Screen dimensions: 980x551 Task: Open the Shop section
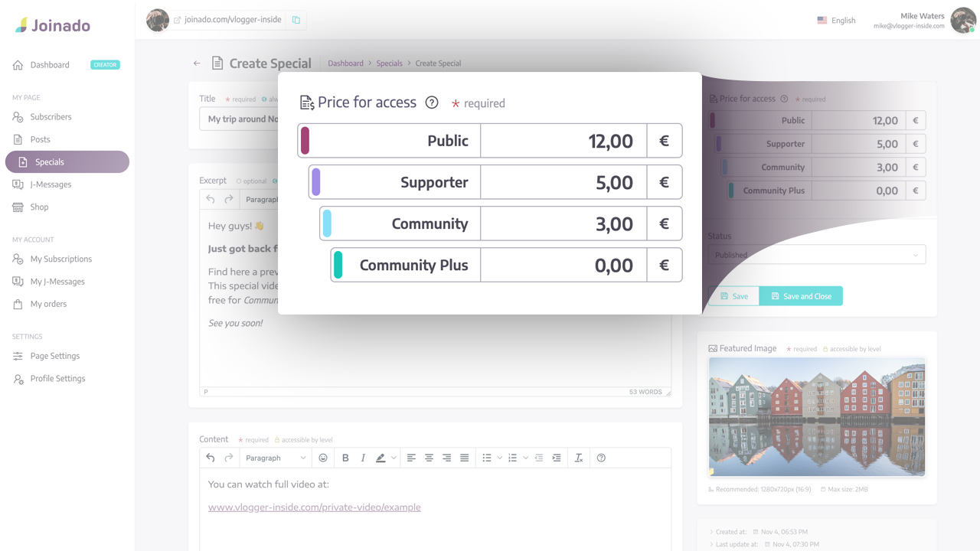(x=39, y=207)
